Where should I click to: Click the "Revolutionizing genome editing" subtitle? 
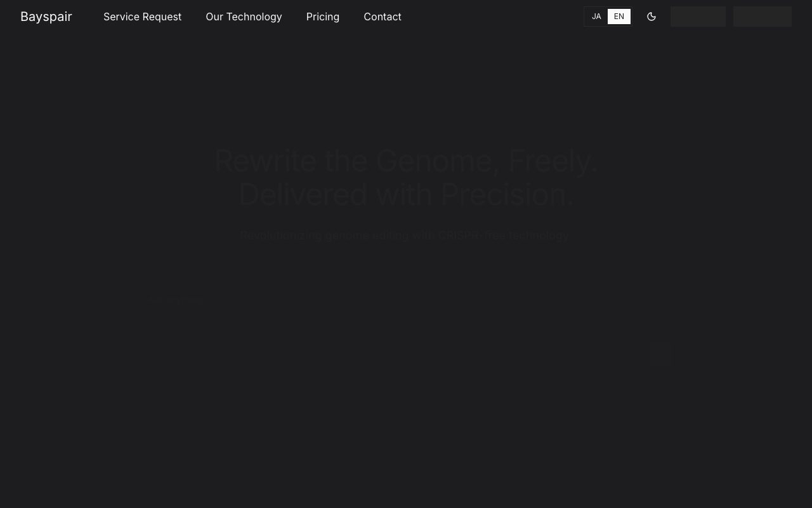tap(405, 236)
